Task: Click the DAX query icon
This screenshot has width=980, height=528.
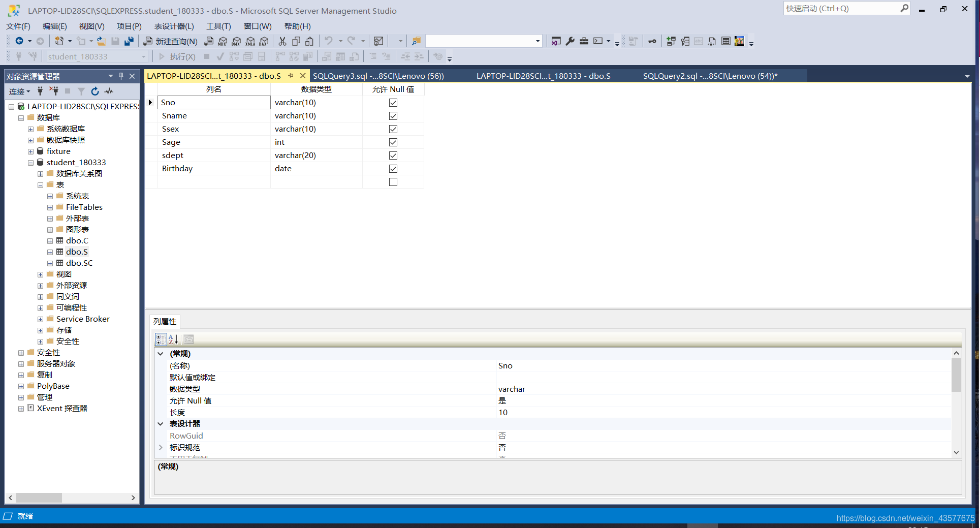Action: pos(264,41)
